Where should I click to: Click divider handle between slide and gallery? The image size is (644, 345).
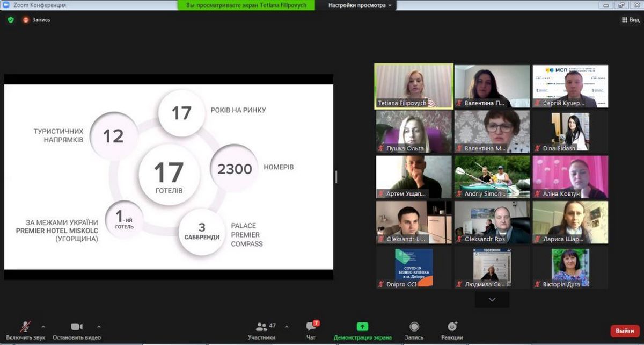click(x=336, y=177)
